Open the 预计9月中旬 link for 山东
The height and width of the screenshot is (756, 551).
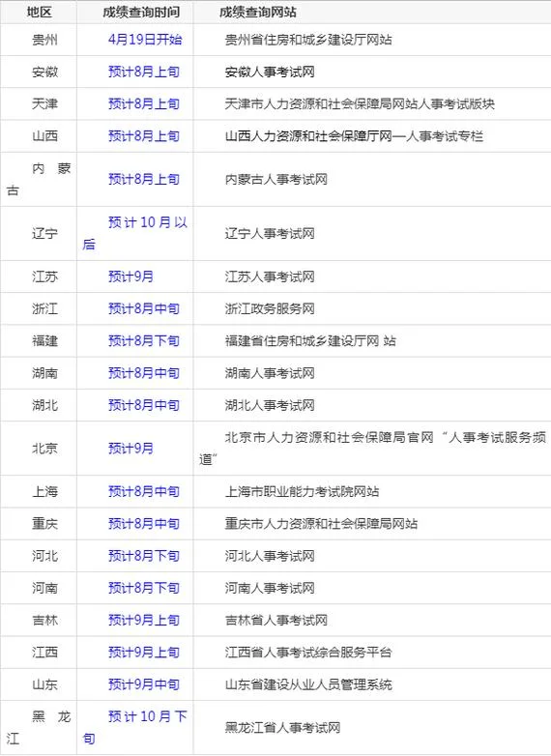pos(144,684)
